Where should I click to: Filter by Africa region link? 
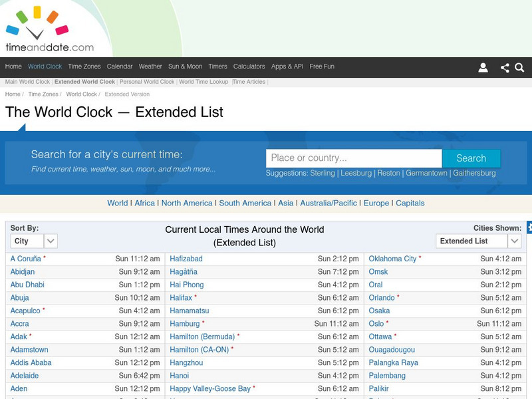pos(144,203)
